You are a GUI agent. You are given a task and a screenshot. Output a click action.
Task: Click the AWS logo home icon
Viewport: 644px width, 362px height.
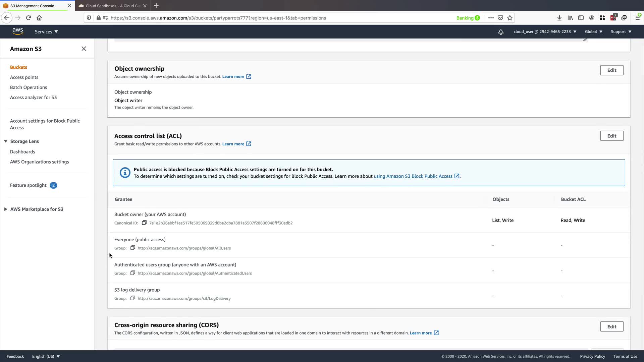(18, 32)
